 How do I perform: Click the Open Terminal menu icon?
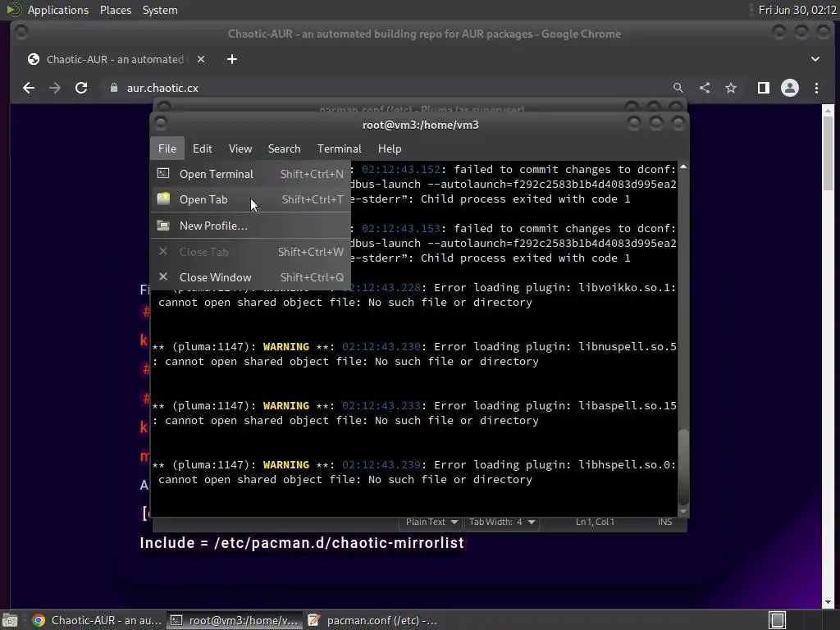[x=163, y=174]
